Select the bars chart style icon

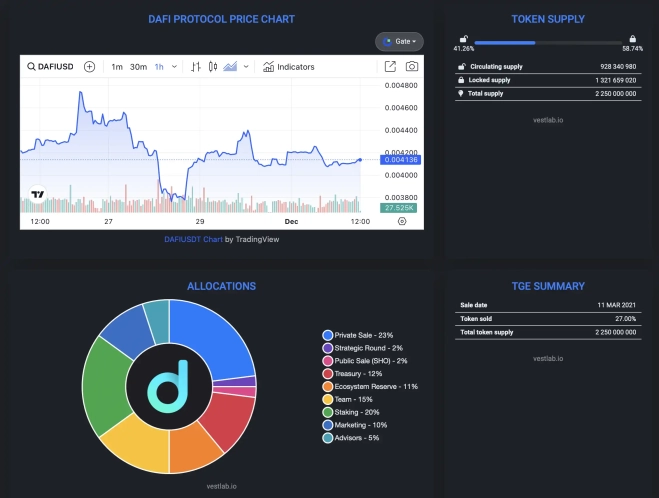tap(196, 67)
